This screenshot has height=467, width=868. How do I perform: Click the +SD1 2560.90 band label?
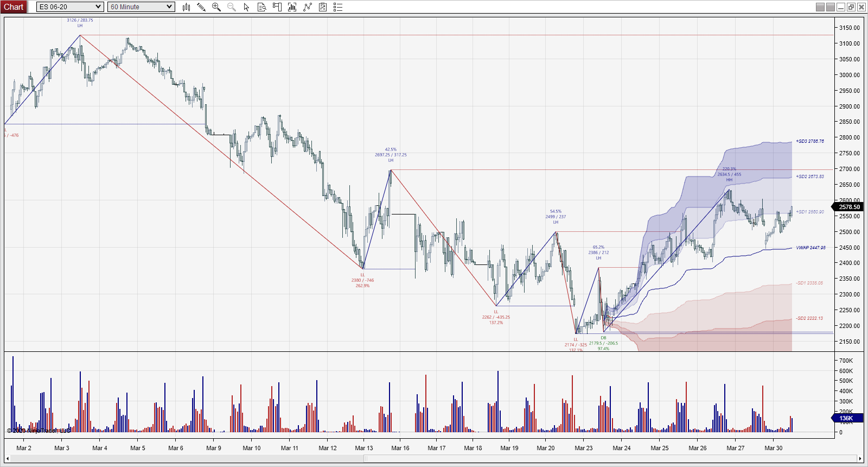tap(810, 212)
